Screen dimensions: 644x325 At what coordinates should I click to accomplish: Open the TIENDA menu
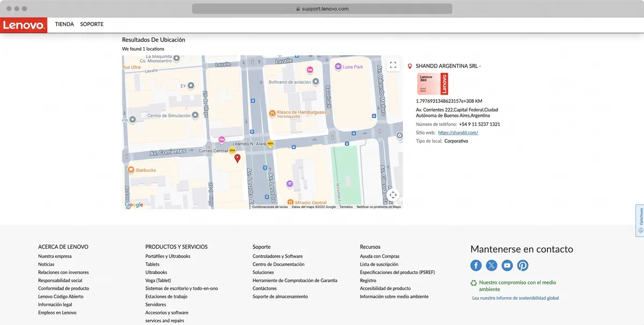[x=64, y=24]
